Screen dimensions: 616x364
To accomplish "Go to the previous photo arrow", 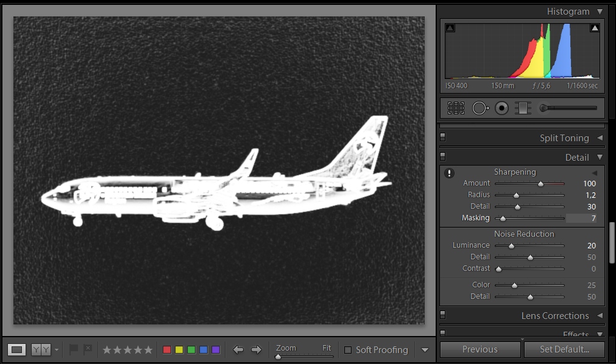I will click(238, 349).
